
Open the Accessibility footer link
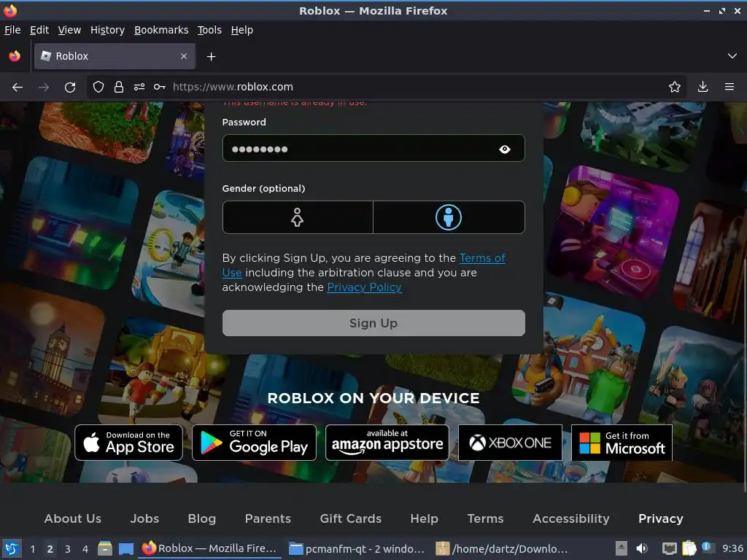pos(571,518)
